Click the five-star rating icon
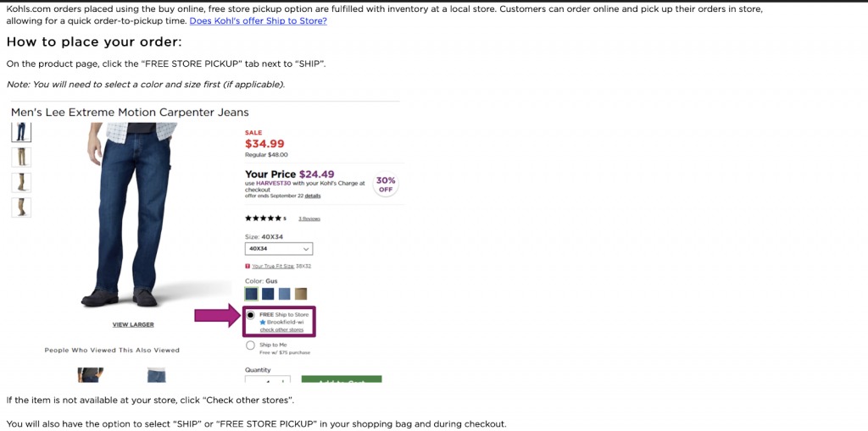 tap(263, 218)
